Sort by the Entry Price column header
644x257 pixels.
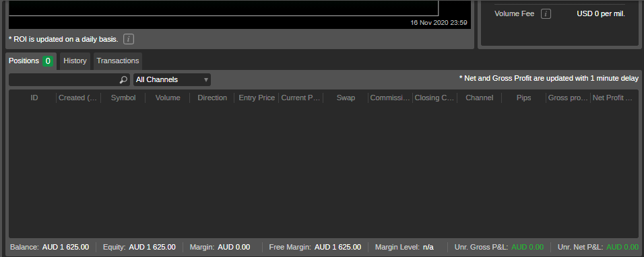click(x=256, y=98)
